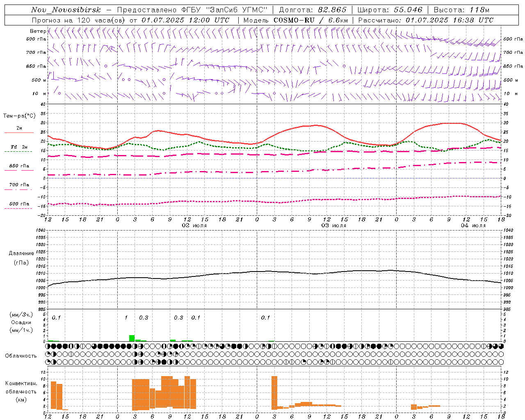Click the '(км)' unit under convective cloudiness
Image resolution: width=525 pixels, height=420 pixels.
tap(21, 399)
